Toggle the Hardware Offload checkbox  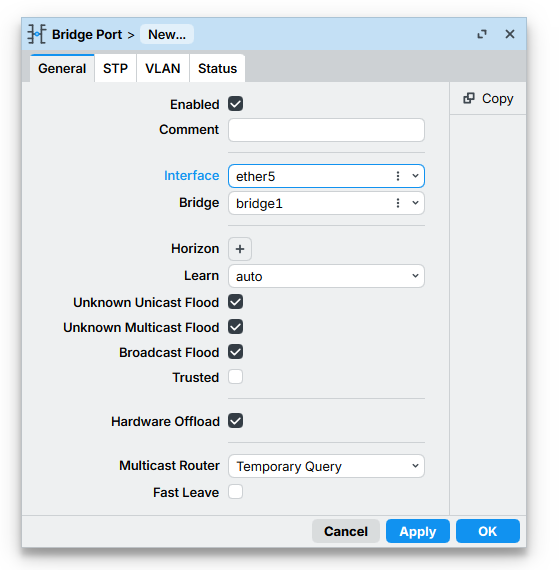coord(236,421)
